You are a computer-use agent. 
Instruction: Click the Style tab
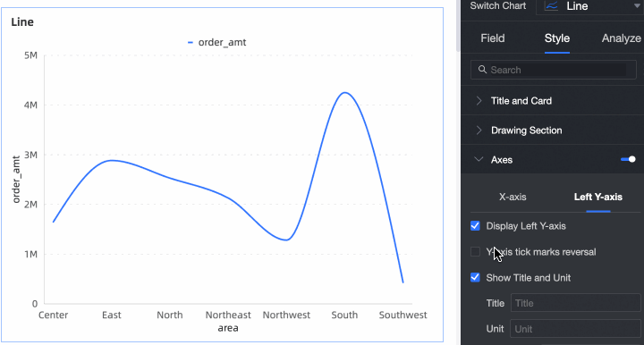[557, 38]
